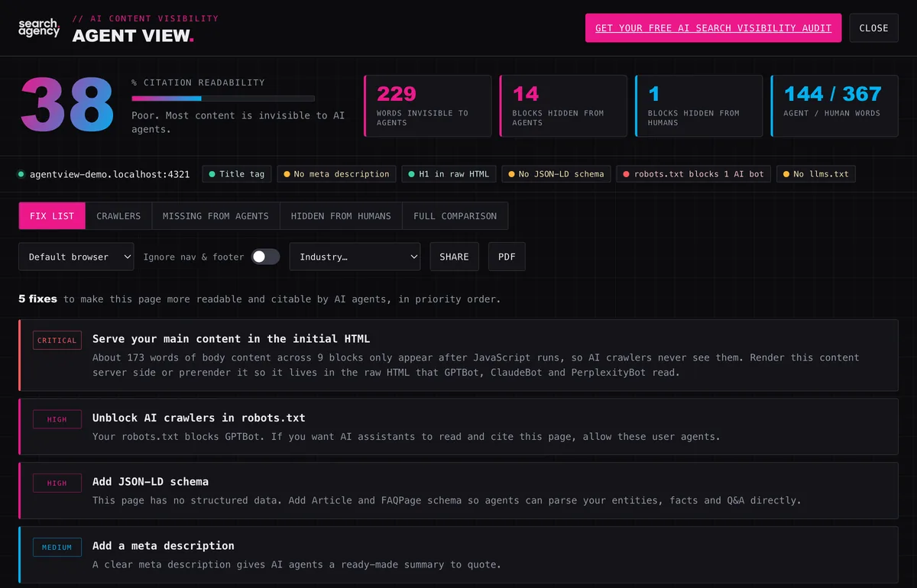Close the Agent View panel
The image size is (917, 588).
pos(873,28)
